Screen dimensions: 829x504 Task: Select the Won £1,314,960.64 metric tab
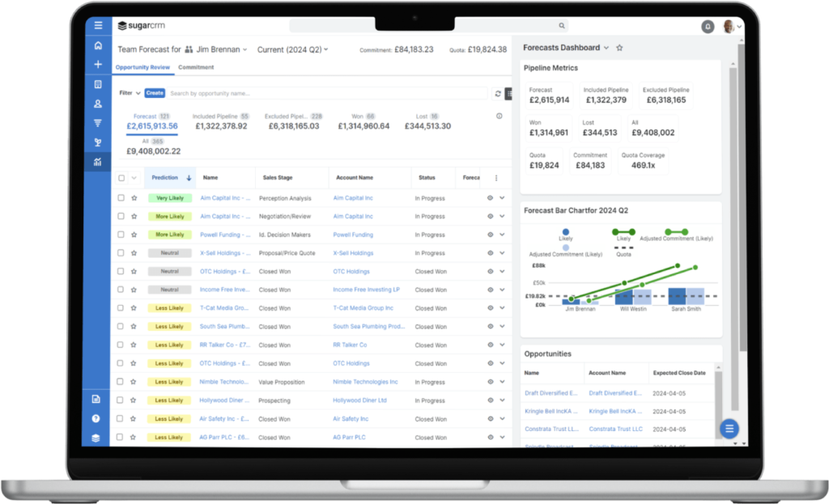click(x=363, y=122)
